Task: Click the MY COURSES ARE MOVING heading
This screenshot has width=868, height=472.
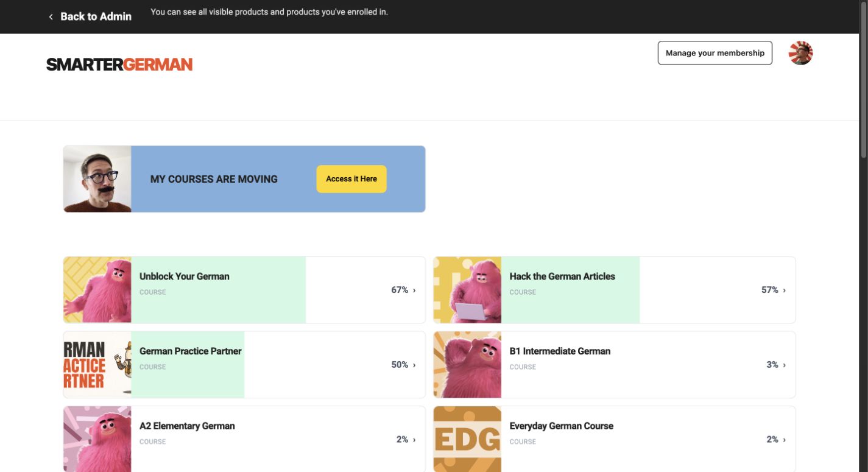Action: click(214, 179)
